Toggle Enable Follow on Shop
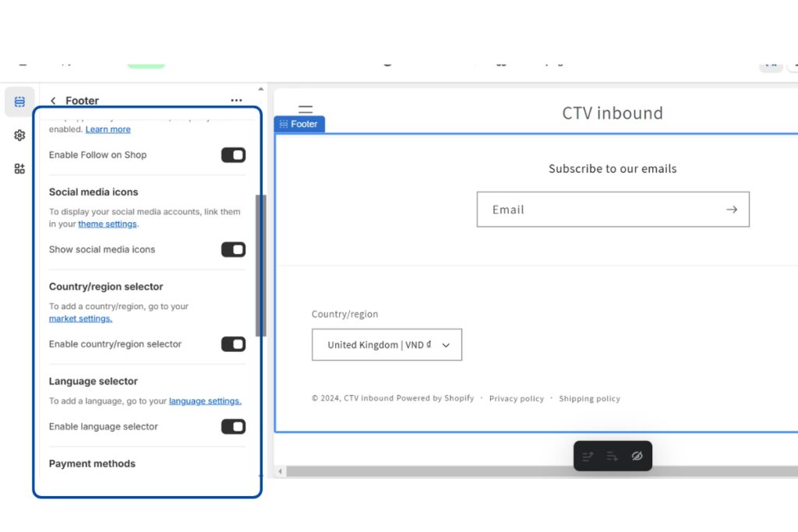The image size is (798, 532). click(233, 155)
